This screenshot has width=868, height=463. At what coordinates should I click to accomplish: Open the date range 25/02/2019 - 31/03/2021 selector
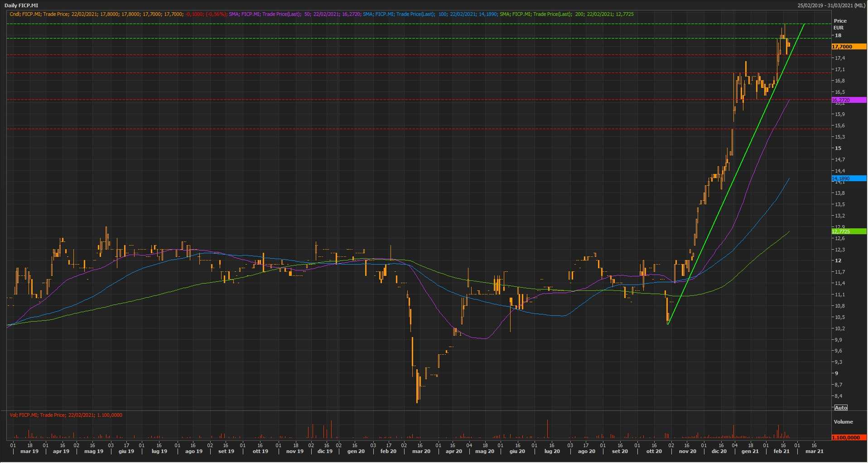[831, 5]
